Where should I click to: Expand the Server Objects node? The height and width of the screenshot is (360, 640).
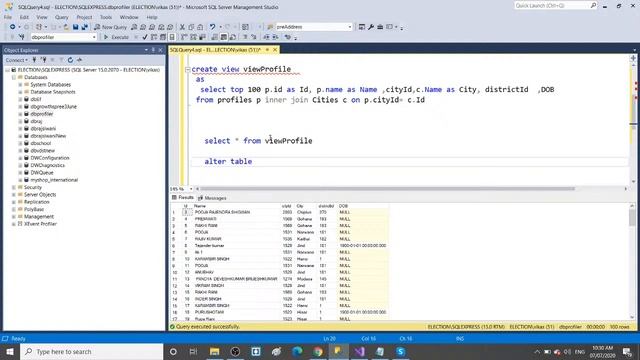coord(13,195)
